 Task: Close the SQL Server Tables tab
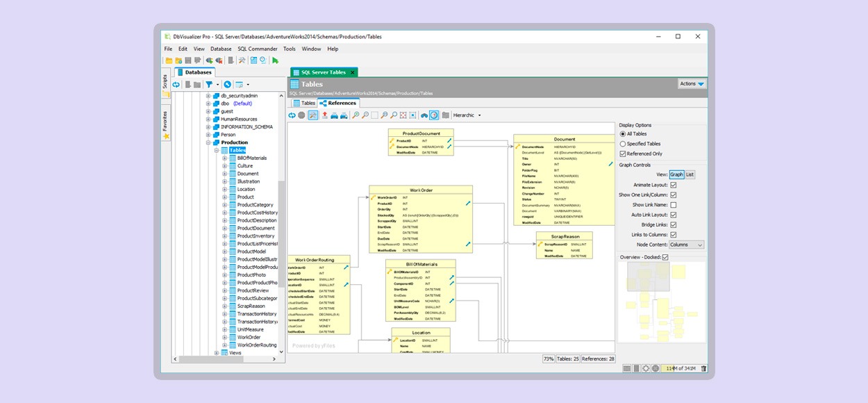(353, 72)
